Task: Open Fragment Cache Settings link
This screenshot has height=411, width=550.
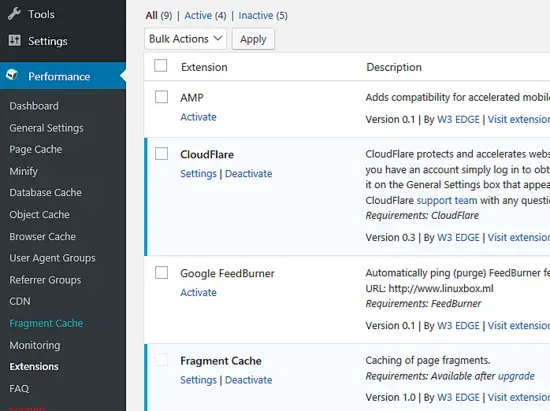Action: [198, 380]
